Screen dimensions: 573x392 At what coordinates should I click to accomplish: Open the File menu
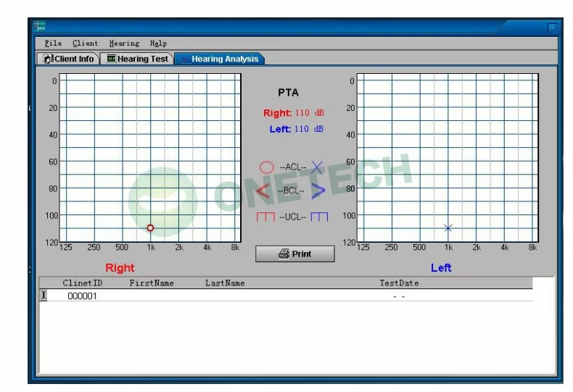53,43
